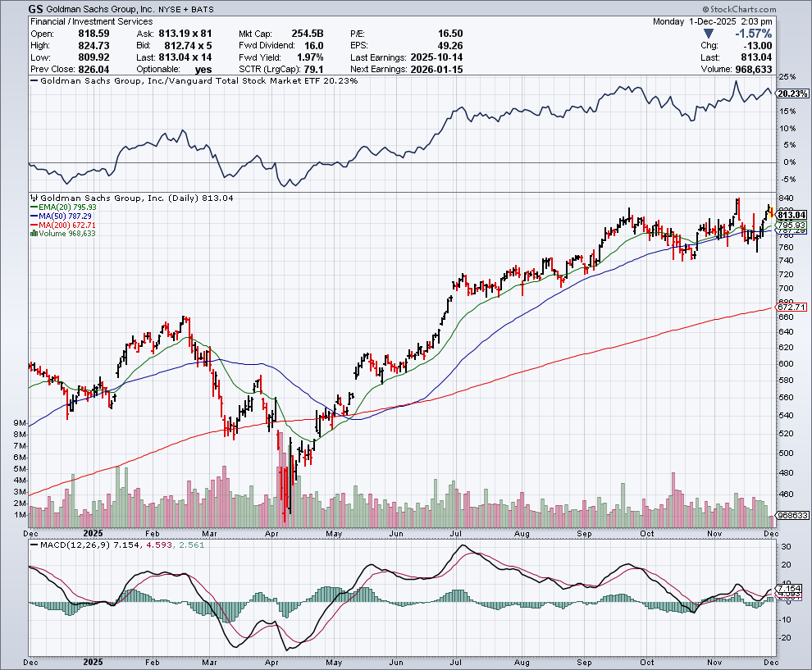The image size is (812, 670).
Task: Click the OHLC bars icon beside Goldman Sachs (Daily)
Action: [34, 198]
